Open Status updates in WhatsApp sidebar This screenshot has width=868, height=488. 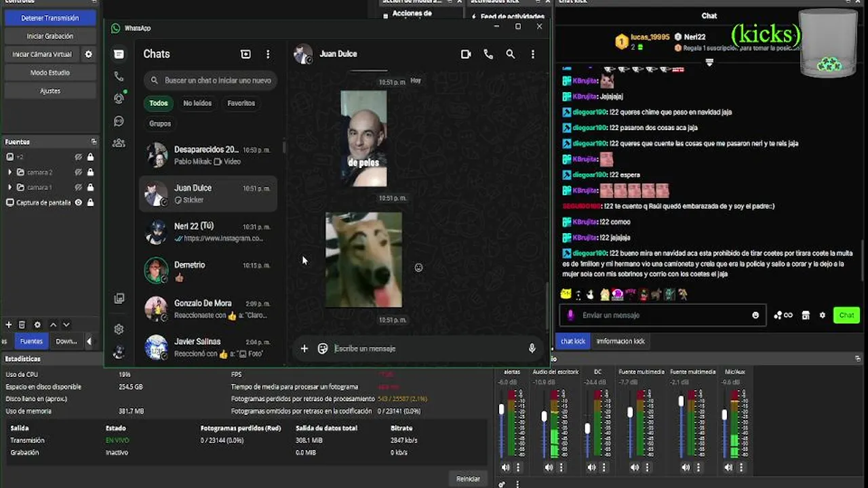pos(119,98)
